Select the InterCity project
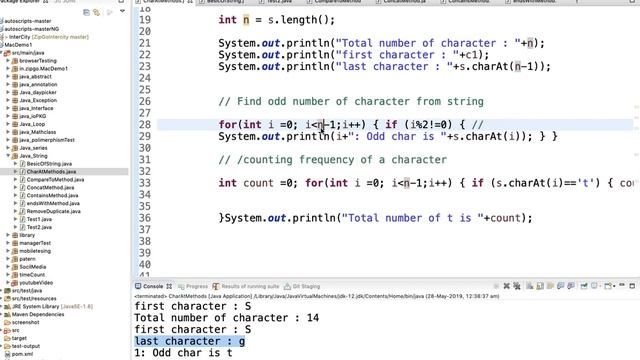 48,37
